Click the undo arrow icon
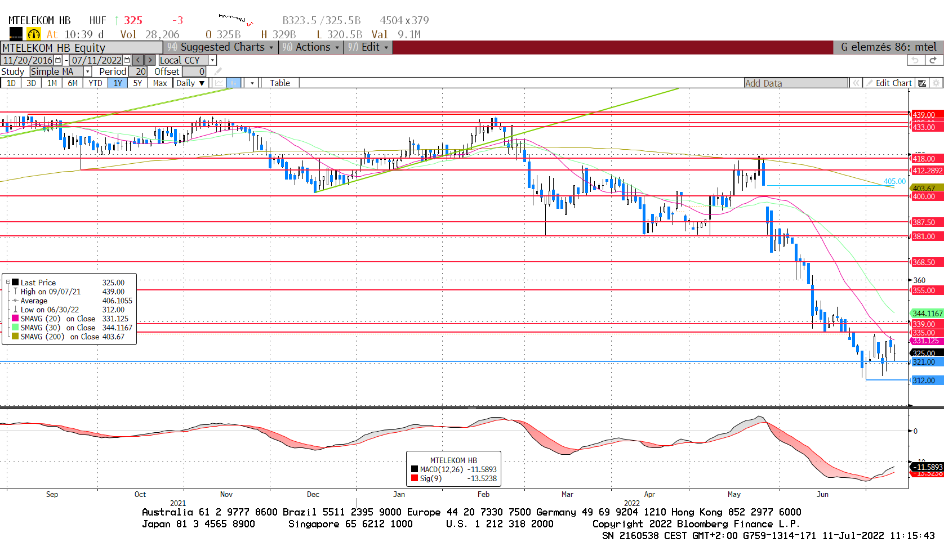Viewport: 944px width, 560px height. pyautogui.click(x=915, y=60)
